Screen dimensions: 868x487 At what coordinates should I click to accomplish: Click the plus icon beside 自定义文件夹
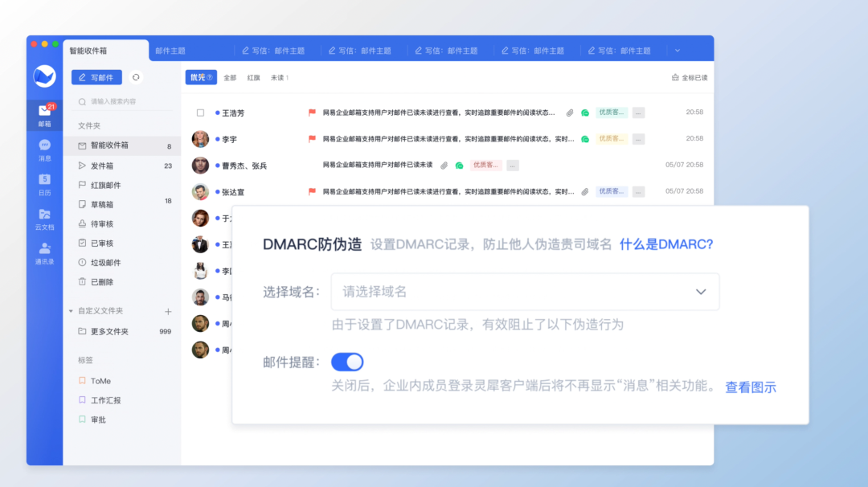click(x=168, y=311)
